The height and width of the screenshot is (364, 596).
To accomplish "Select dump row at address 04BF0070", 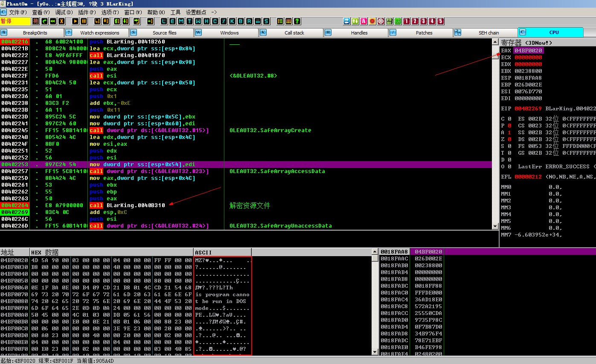I will click(x=126, y=295).
